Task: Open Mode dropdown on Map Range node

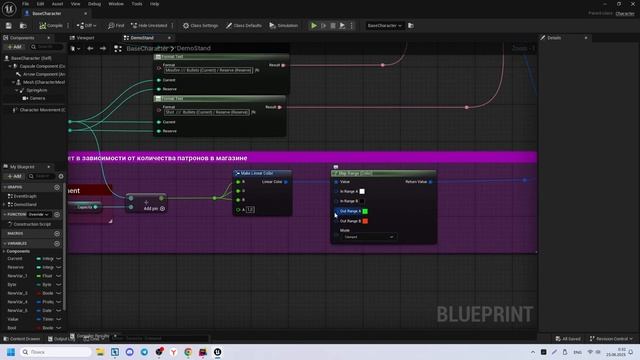Action: coord(369,237)
